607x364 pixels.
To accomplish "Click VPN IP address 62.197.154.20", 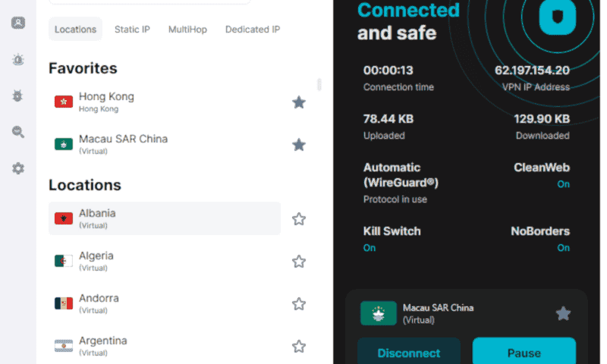I will [532, 71].
